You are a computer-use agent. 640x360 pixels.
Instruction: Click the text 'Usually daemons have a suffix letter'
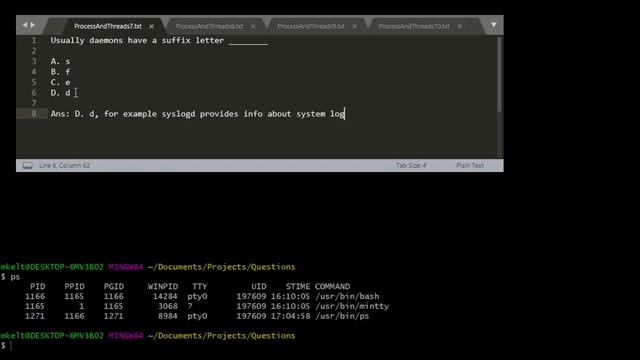coord(137,40)
